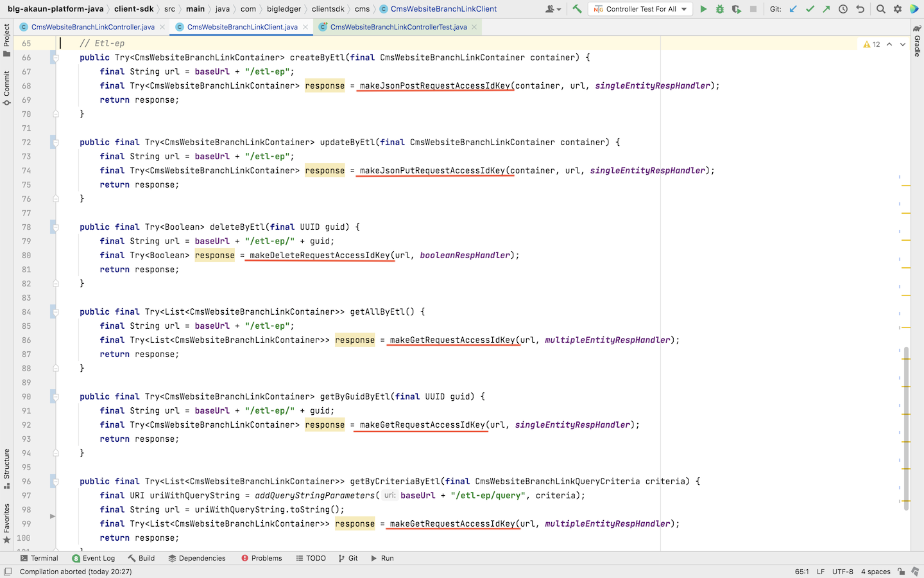Click the editor vertical scrollbar thumb
This screenshot has width=924, height=578.
click(x=905, y=427)
